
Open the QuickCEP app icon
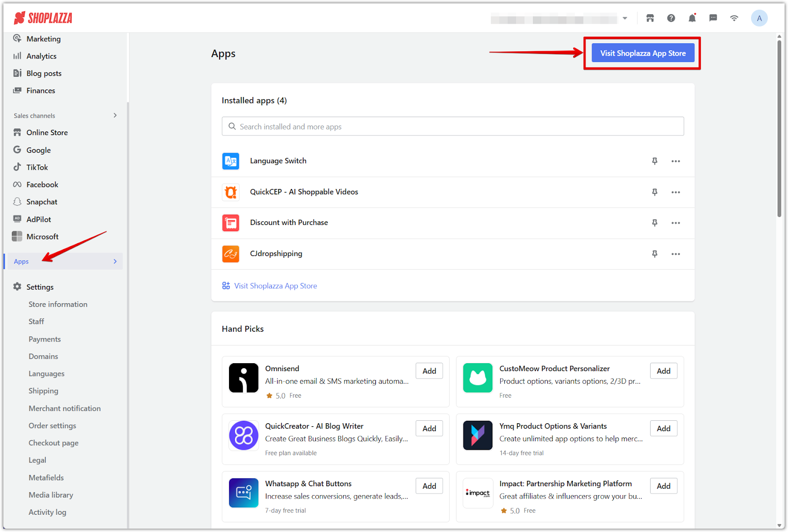[x=230, y=192]
